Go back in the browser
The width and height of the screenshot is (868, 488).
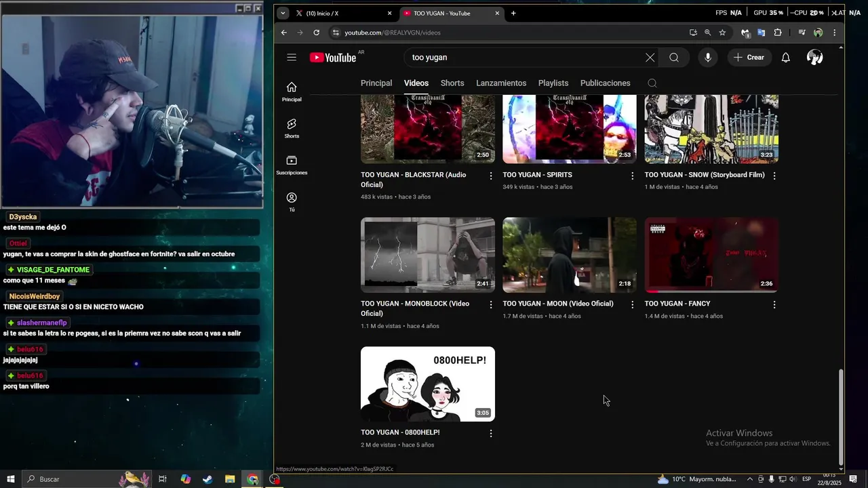pyautogui.click(x=284, y=33)
